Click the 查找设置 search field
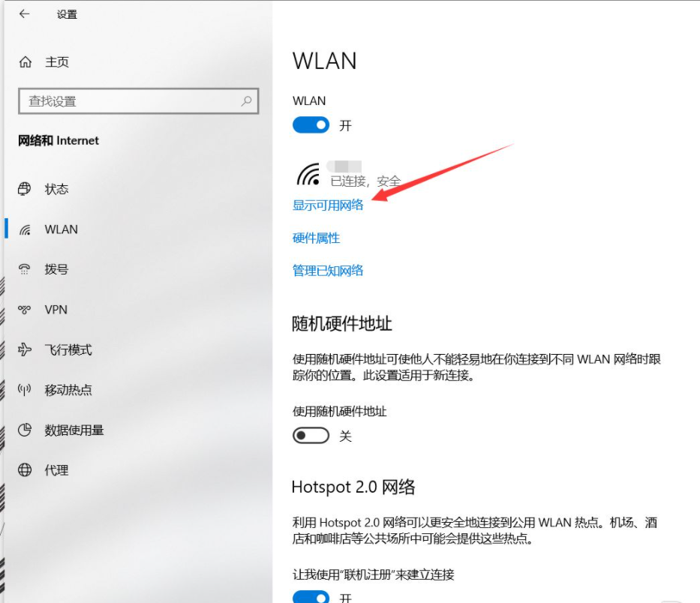 138,100
